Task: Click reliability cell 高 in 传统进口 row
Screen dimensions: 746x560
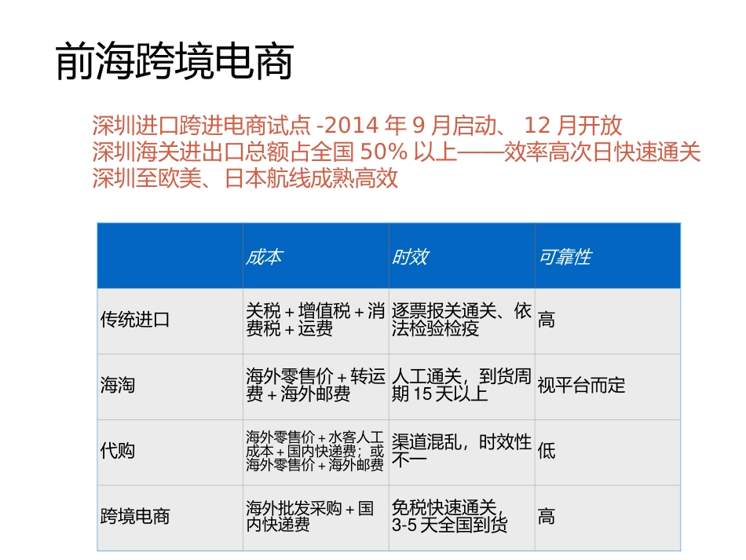Action: pyautogui.click(x=608, y=321)
